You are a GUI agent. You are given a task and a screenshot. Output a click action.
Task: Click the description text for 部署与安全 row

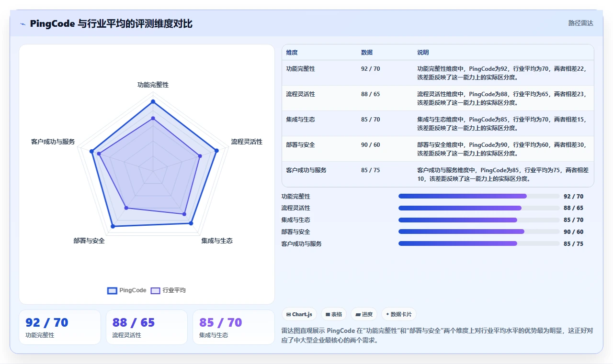(501, 149)
